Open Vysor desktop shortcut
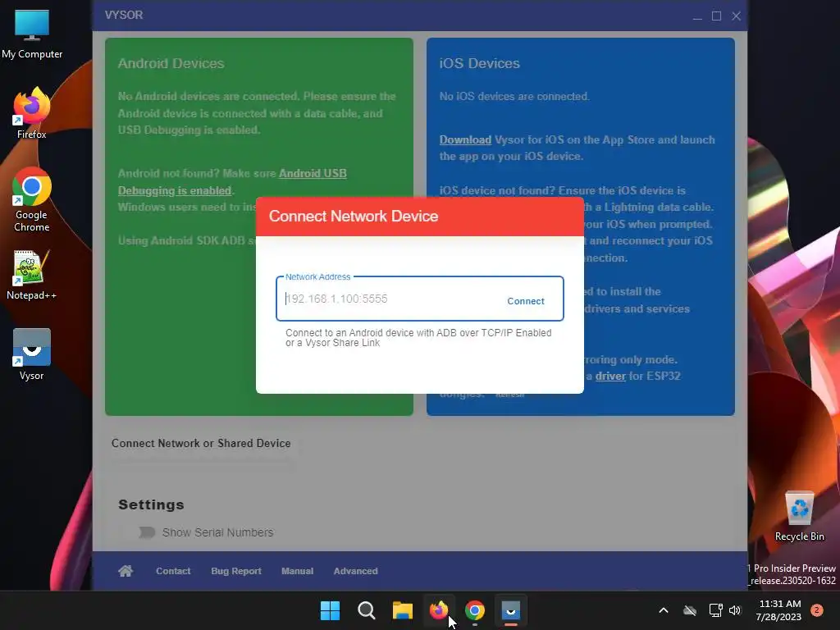The height and width of the screenshot is (630, 840). (x=32, y=354)
